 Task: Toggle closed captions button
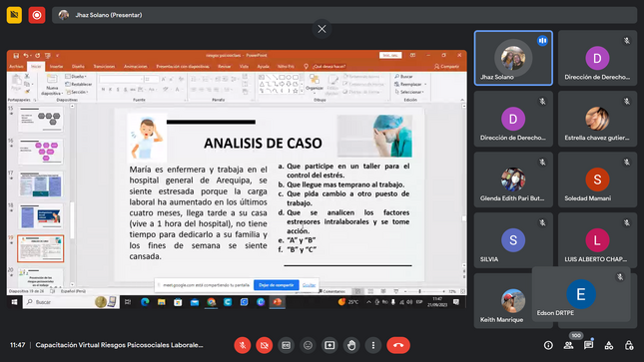[286, 345]
